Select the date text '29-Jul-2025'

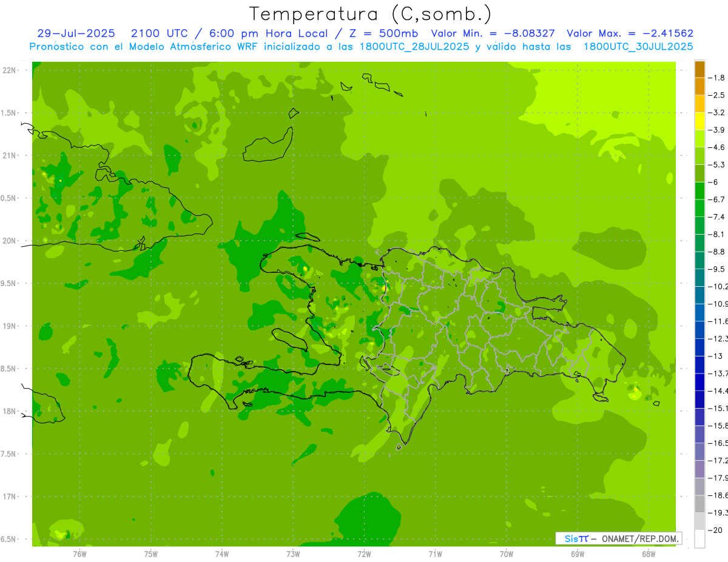point(76,33)
